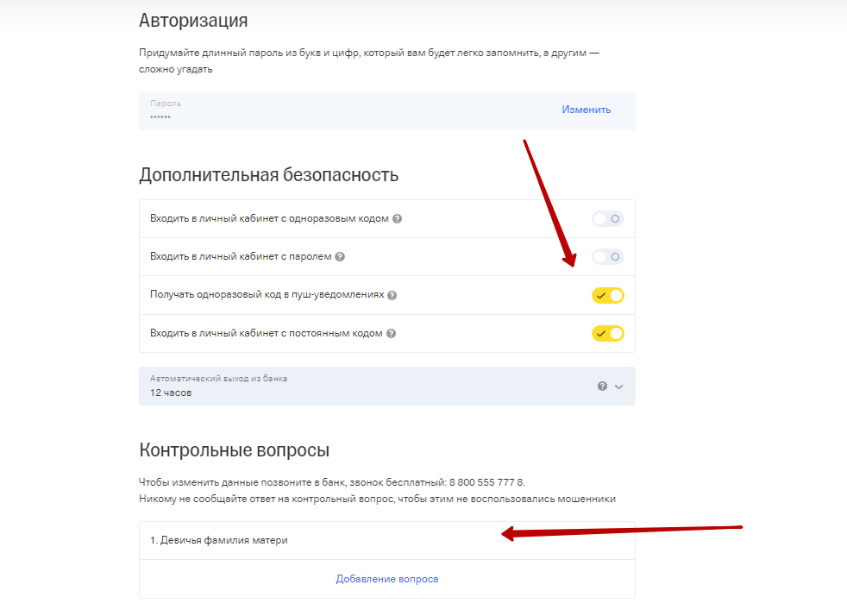
Task: Click label Входить в личный кабинет с одноразовым кодом
Action: (269, 219)
